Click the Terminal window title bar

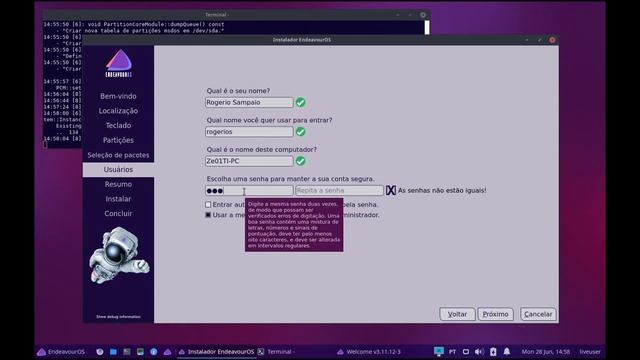tap(236, 15)
